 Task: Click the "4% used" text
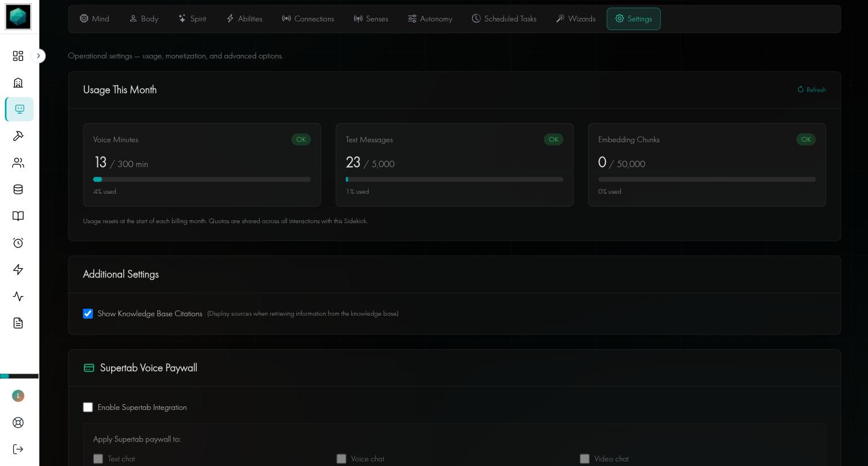click(105, 191)
